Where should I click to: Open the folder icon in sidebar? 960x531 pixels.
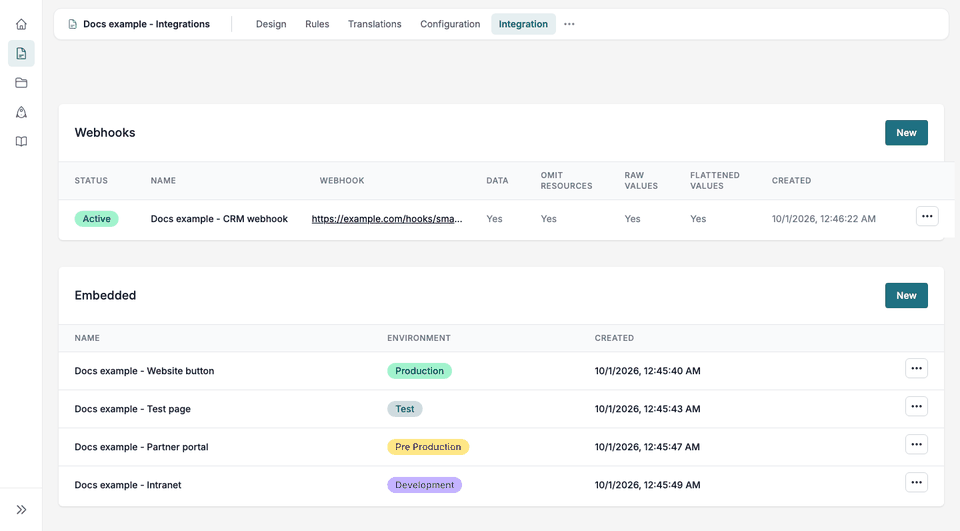pyautogui.click(x=21, y=83)
